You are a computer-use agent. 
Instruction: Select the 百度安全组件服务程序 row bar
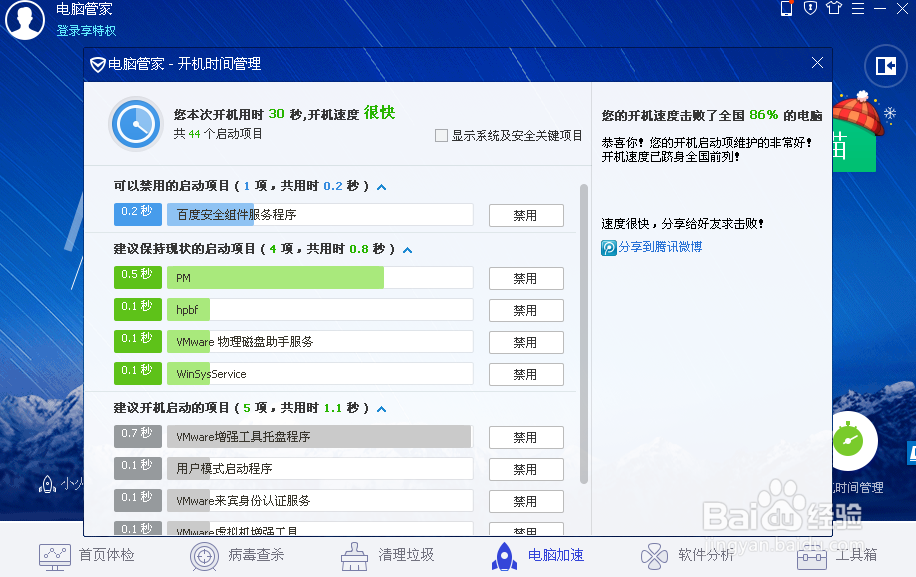[320, 214]
